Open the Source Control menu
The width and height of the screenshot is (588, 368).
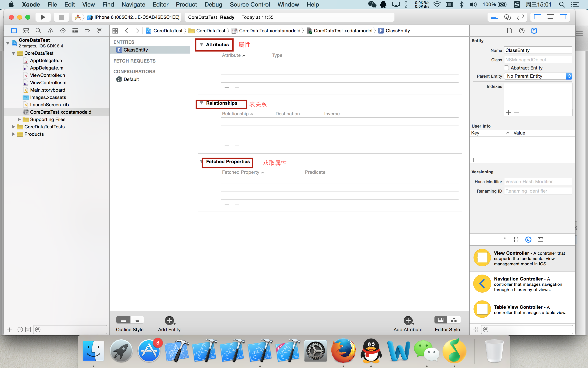[x=250, y=4]
